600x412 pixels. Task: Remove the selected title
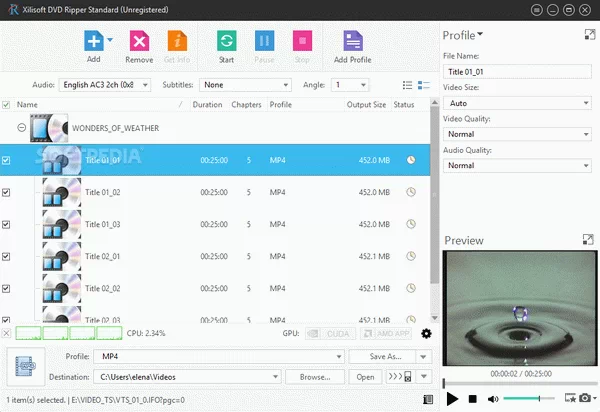click(x=139, y=42)
